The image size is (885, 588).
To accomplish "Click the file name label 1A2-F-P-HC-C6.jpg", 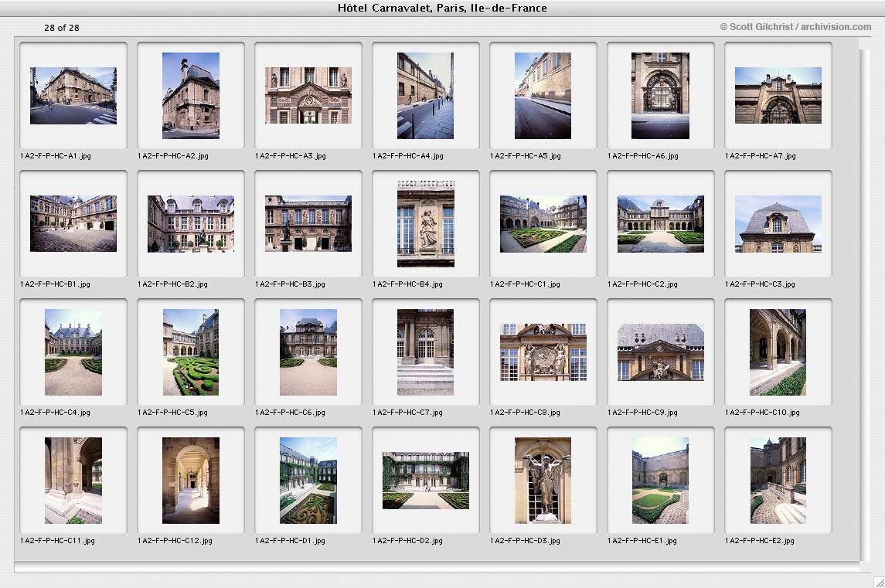I will (290, 413).
